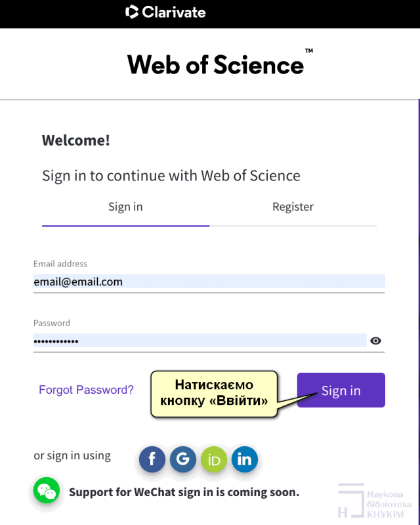The height and width of the screenshot is (525, 420).
Task: Select the Sign in tab
Action: [125, 207]
